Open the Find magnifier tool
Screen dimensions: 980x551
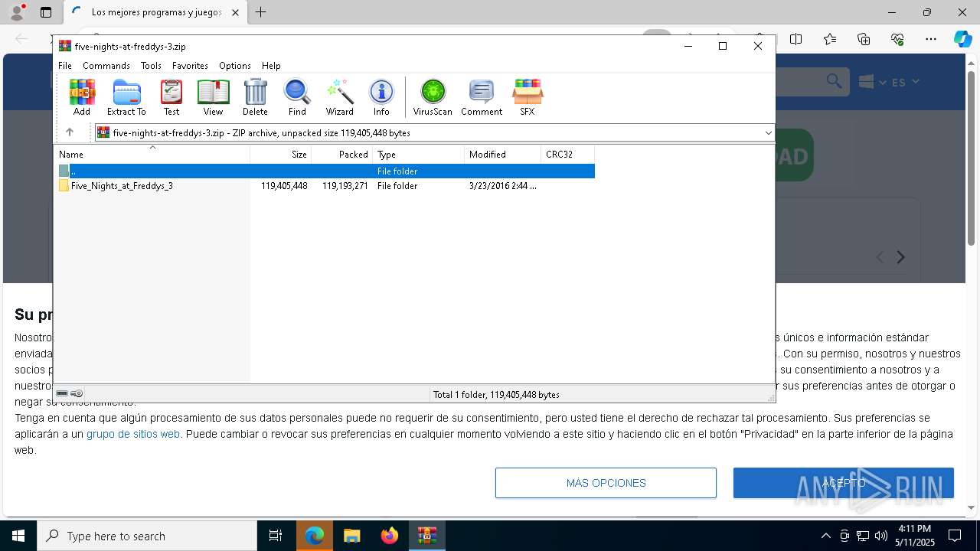[297, 97]
